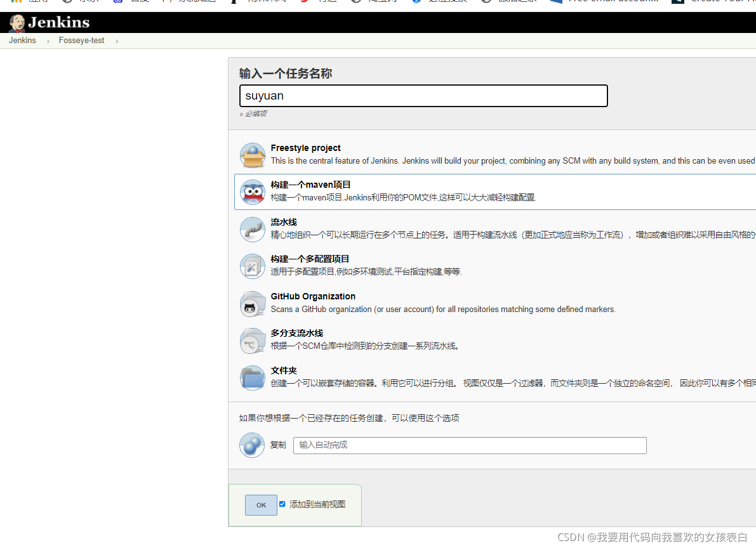756x548 pixels.
Task: Click the 复制 label text
Action: click(278, 445)
